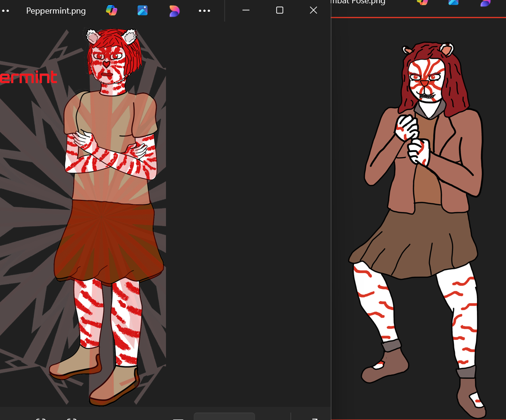Click Copilot icon in Combat Pose window

pyautogui.click(x=423, y=2)
